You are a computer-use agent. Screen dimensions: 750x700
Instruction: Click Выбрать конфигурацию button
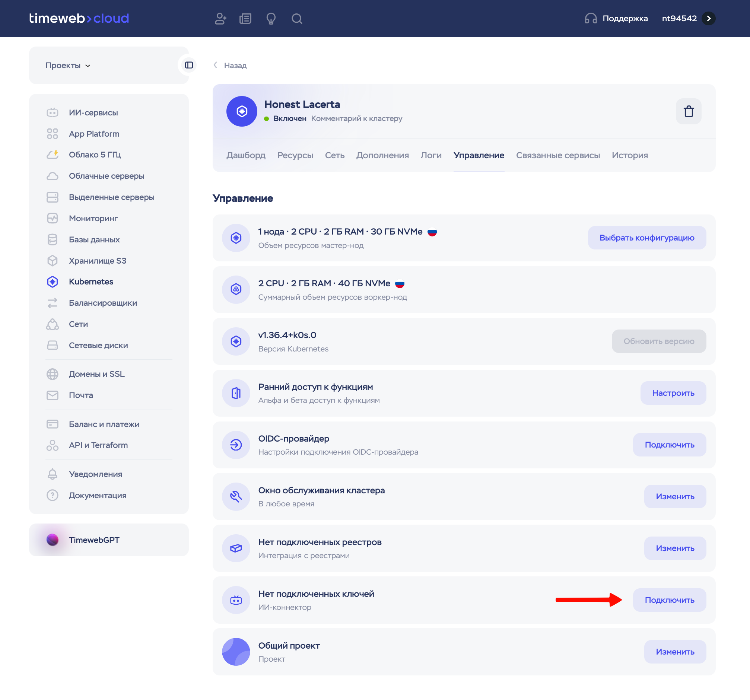coord(646,238)
